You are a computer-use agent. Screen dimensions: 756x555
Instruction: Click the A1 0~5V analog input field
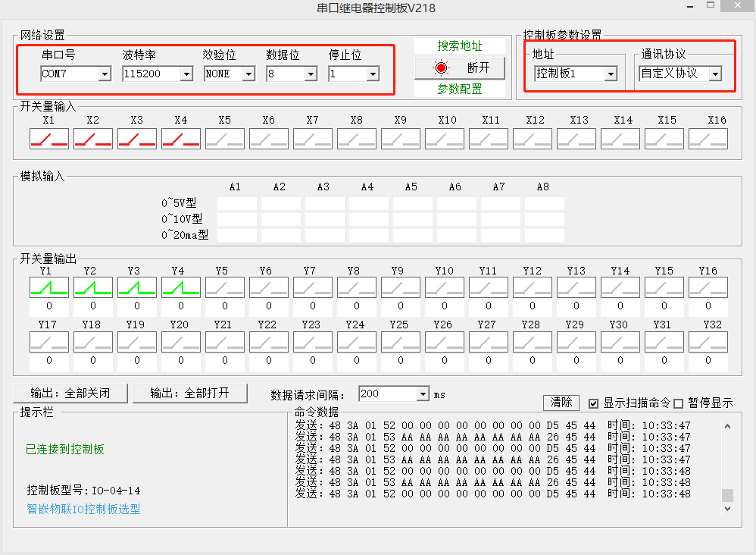point(237,203)
